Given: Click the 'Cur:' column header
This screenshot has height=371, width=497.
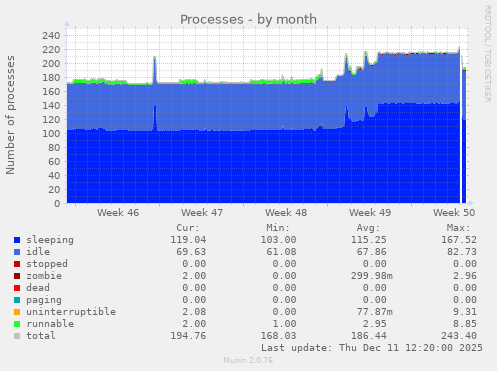Looking at the screenshot, I should (188, 228).
